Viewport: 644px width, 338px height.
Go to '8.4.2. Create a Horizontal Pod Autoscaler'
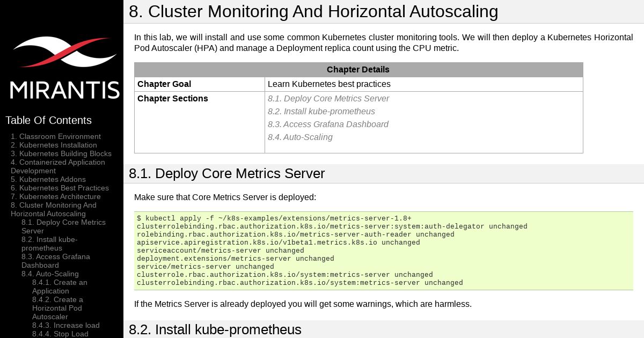(x=57, y=308)
